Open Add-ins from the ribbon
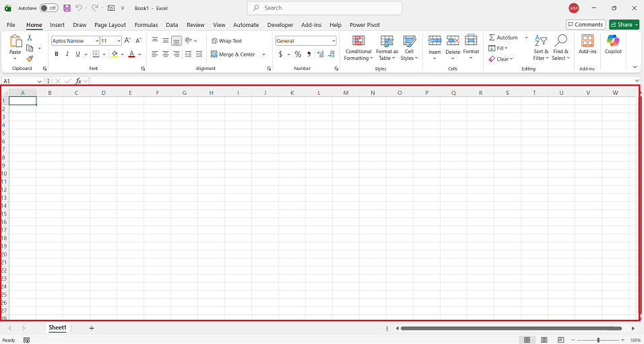 coord(587,44)
